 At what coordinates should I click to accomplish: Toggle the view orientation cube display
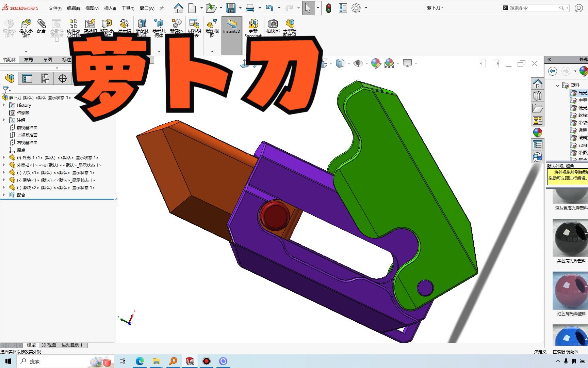pos(340,63)
